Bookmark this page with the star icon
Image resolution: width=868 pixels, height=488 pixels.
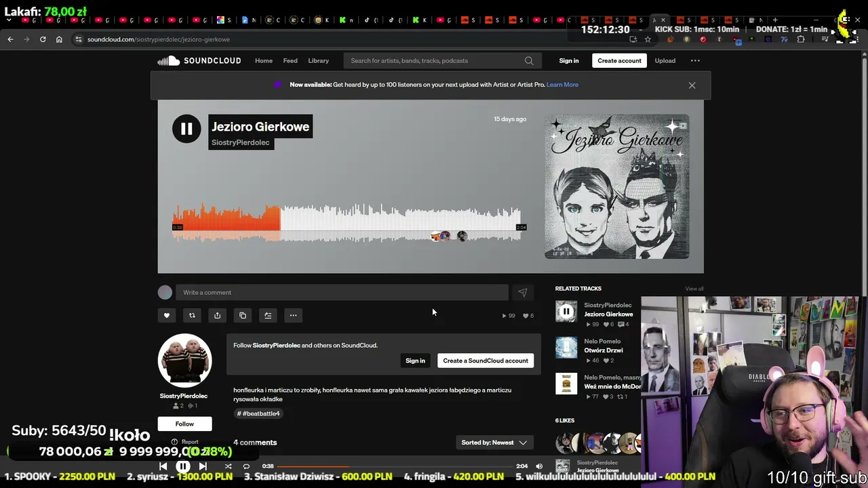[x=648, y=39]
